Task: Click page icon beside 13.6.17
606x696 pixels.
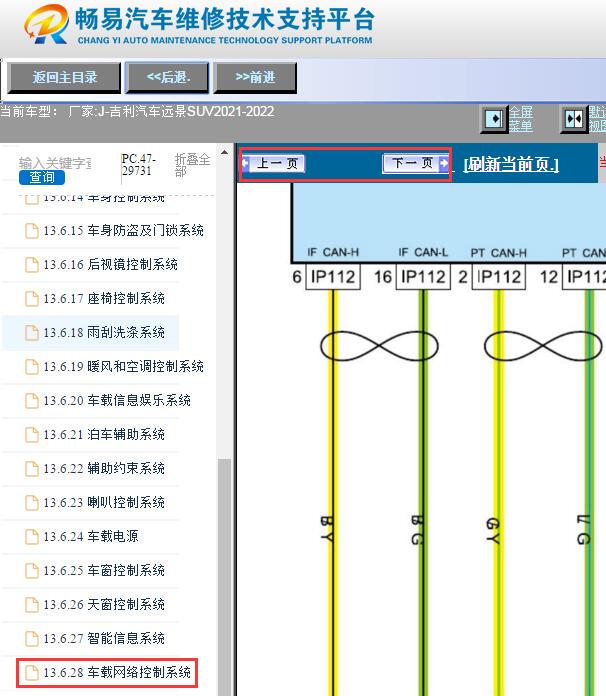Action: (x=32, y=299)
